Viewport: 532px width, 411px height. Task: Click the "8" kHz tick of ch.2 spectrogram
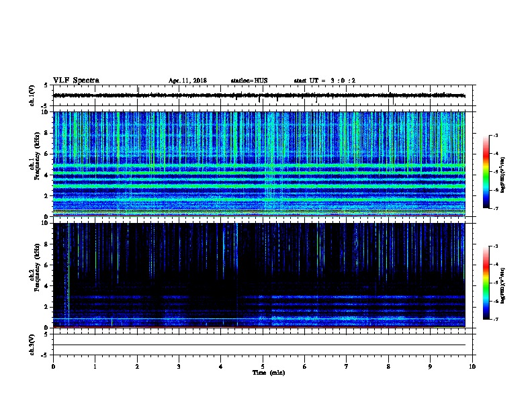pyautogui.click(x=46, y=244)
